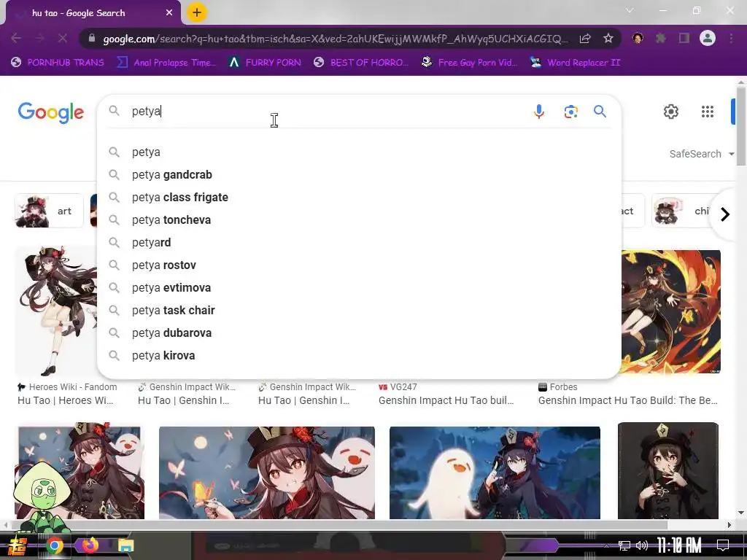Viewport: 747px width, 560px height.
Task: Select suggestion "petyard"
Action: (359, 242)
